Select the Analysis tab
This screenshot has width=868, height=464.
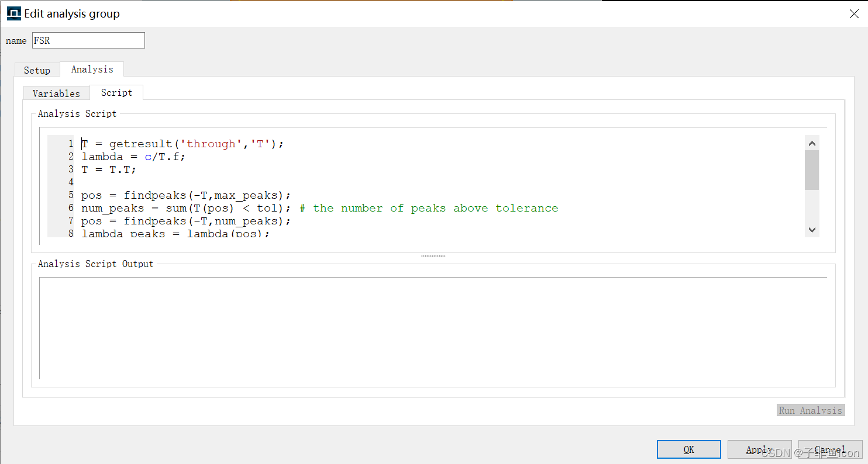point(92,69)
